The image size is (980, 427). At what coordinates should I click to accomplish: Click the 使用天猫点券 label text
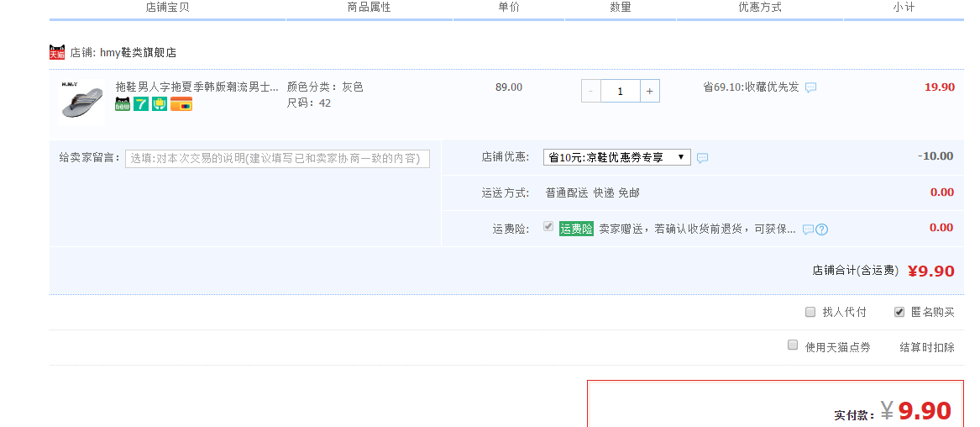[x=837, y=347]
